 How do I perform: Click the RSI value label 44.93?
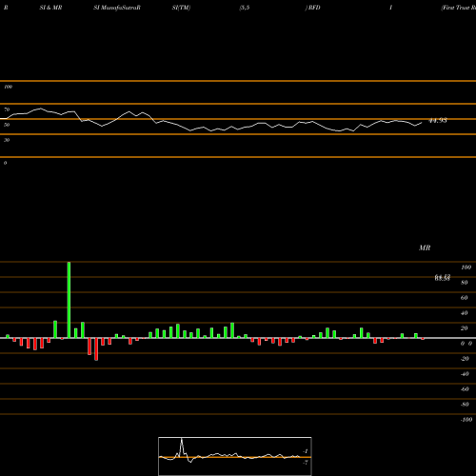438,121
